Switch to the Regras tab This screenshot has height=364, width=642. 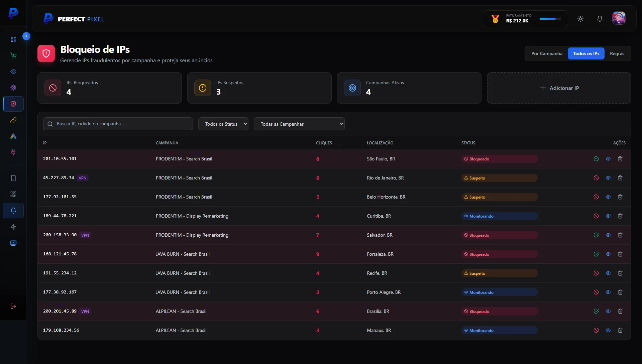click(x=617, y=53)
